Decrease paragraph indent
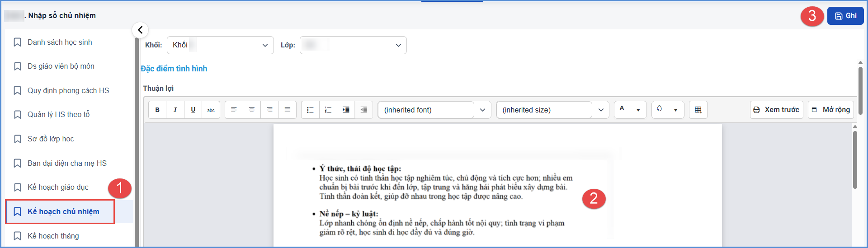The width and height of the screenshot is (868, 248). (x=363, y=110)
